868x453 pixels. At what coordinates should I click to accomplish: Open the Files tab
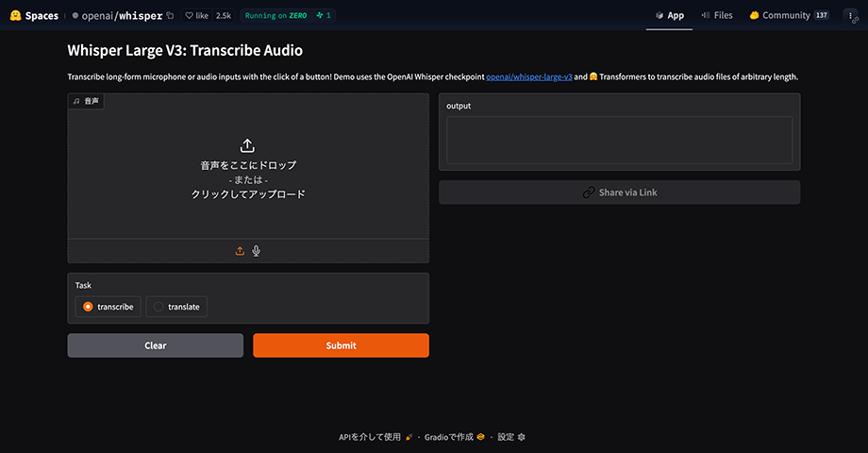coord(717,15)
